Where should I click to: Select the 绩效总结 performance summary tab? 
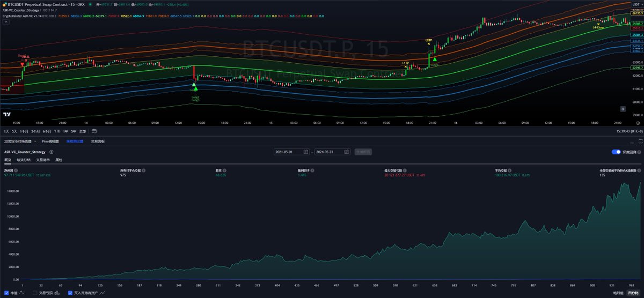[x=24, y=160]
